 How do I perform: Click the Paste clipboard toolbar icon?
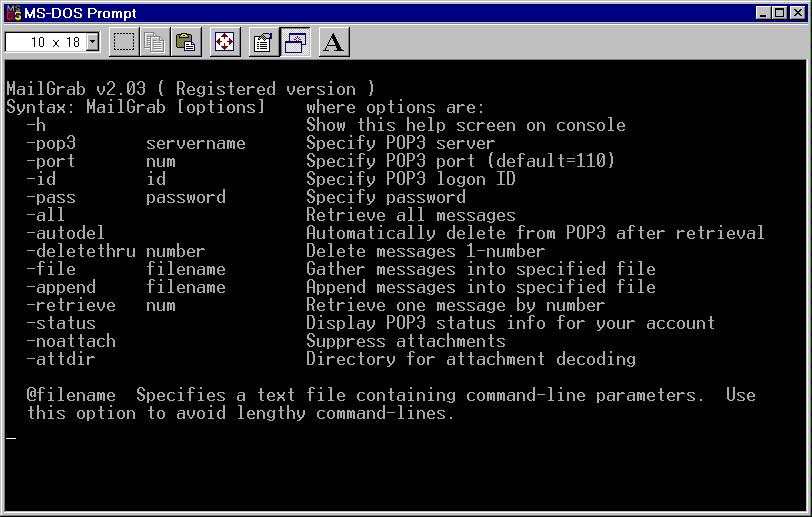pos(185,42)
